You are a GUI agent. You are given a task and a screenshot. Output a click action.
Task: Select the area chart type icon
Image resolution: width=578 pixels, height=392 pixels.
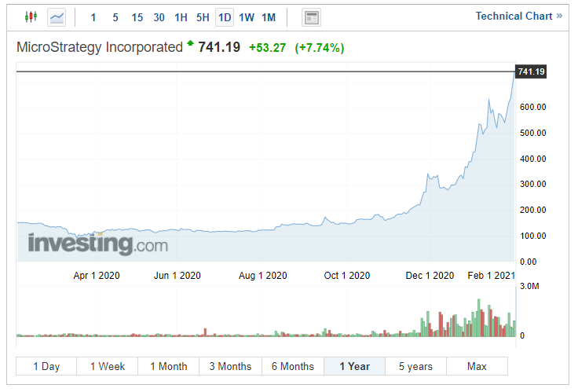pos(57,16)
